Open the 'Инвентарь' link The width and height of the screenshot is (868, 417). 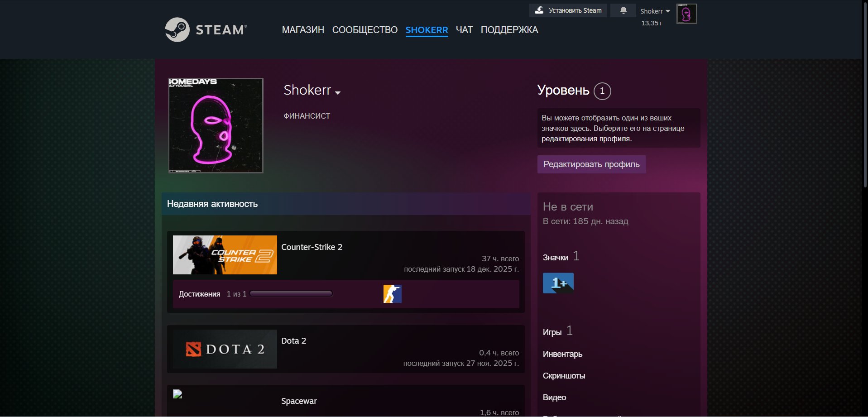562,354
